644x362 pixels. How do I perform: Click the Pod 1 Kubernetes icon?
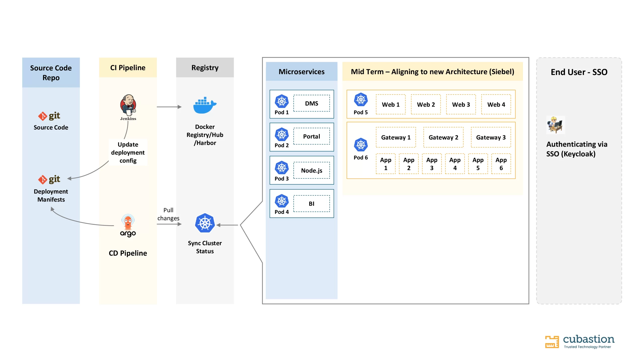tap(281, 101)
